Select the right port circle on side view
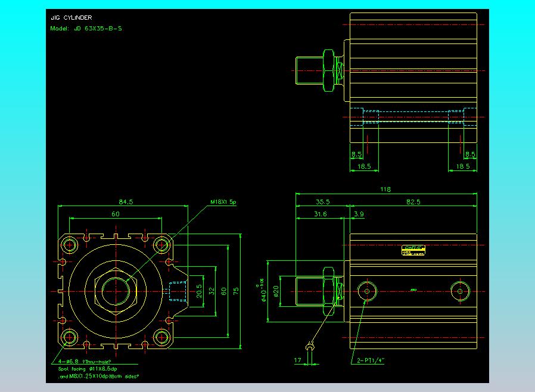Viewport: 535px width, 392px height. point(459,291)
